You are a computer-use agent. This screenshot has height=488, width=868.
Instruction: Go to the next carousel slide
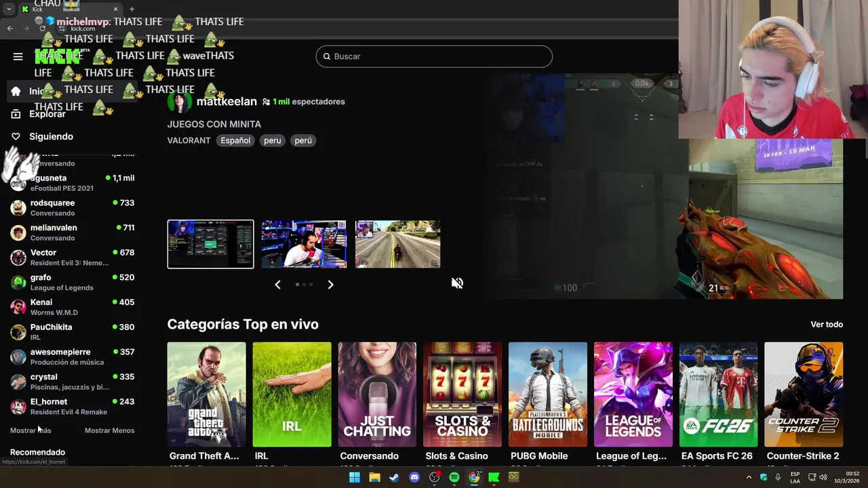[x=330, y=285]
